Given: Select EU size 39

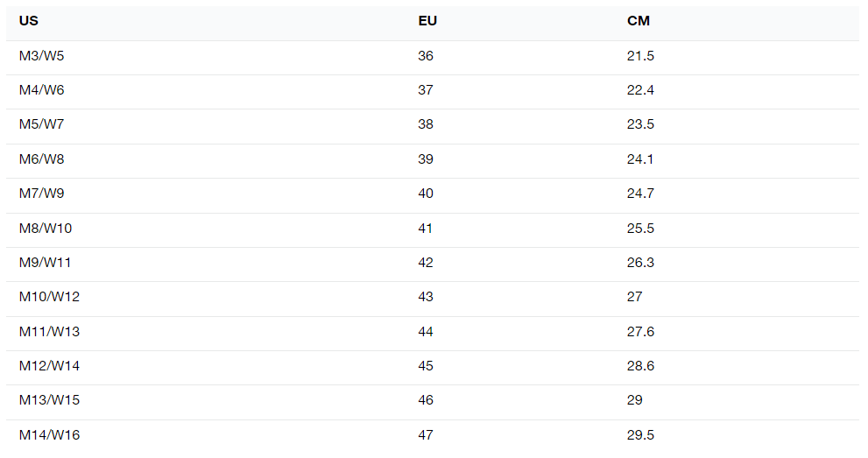Looking at the screenshot, I should pos(426,159).
